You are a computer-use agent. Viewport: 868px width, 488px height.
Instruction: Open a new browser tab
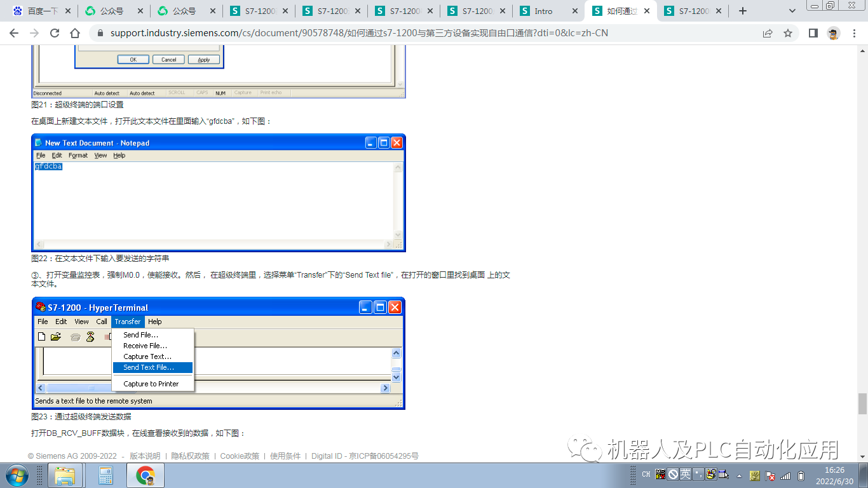point(743,11)
